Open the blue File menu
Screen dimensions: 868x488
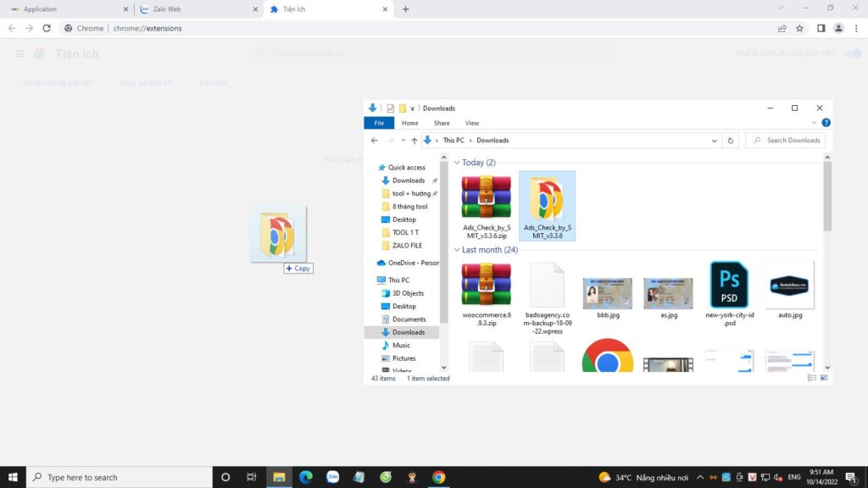coord(379,123)
